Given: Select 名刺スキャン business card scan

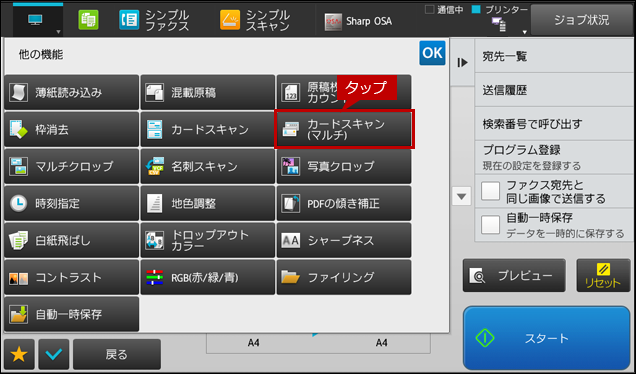Looking at the screenshot, I should (208, 167).
